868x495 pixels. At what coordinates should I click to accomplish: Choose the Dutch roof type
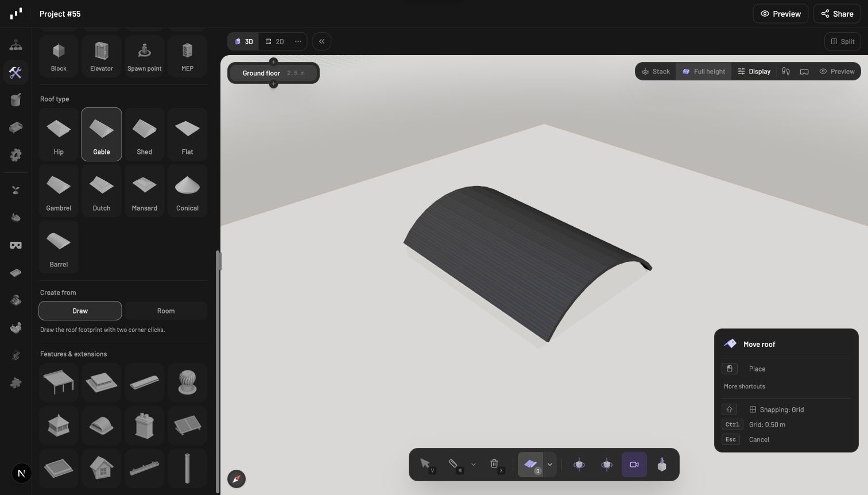[102, 191]
